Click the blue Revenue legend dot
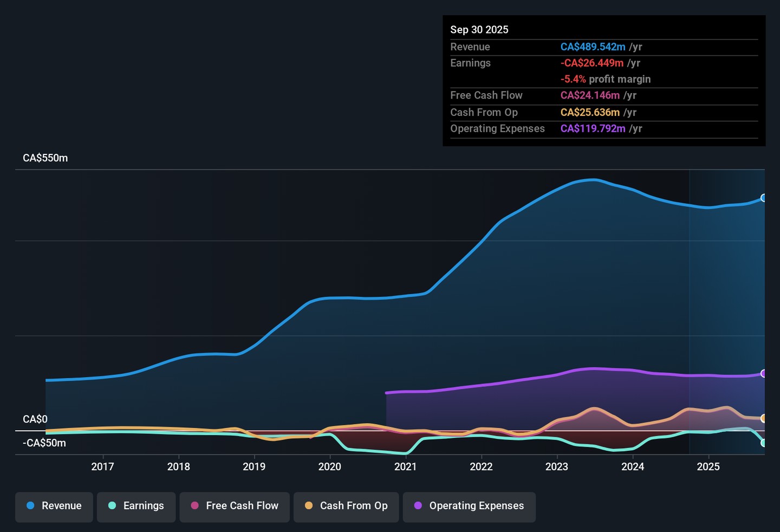 point(30,505)
